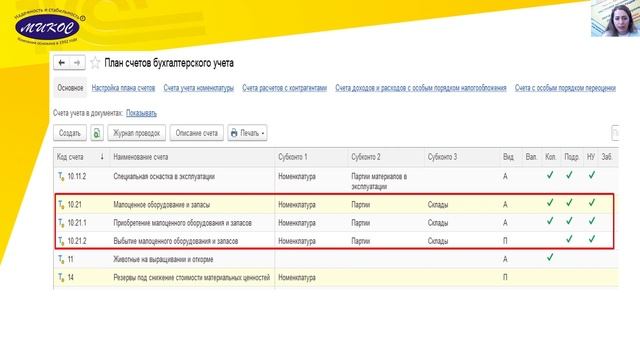Click the account icon of row 10.21.1

(61, 223)
